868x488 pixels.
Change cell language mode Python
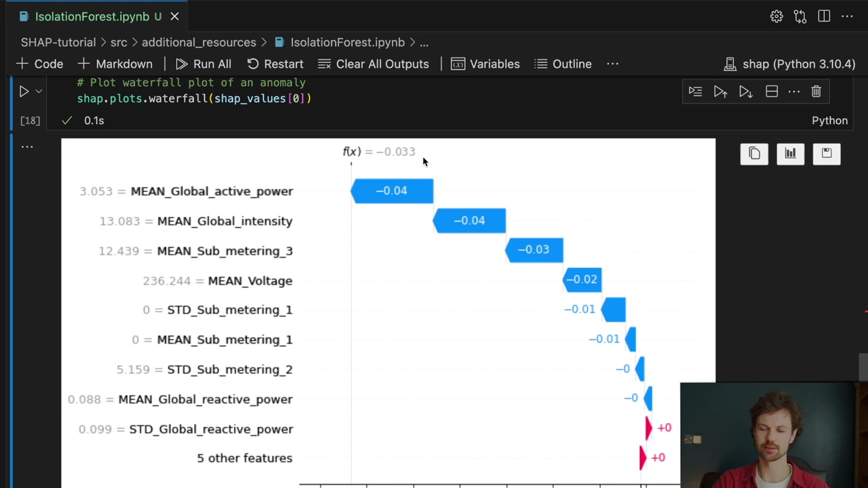(829, 121)
